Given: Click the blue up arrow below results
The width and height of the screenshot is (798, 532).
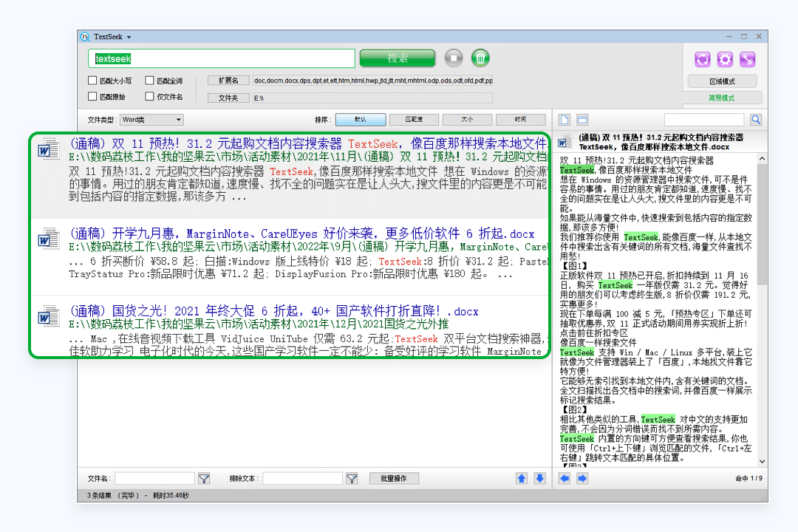Looking at the screenshot, I should click(522, 479).
